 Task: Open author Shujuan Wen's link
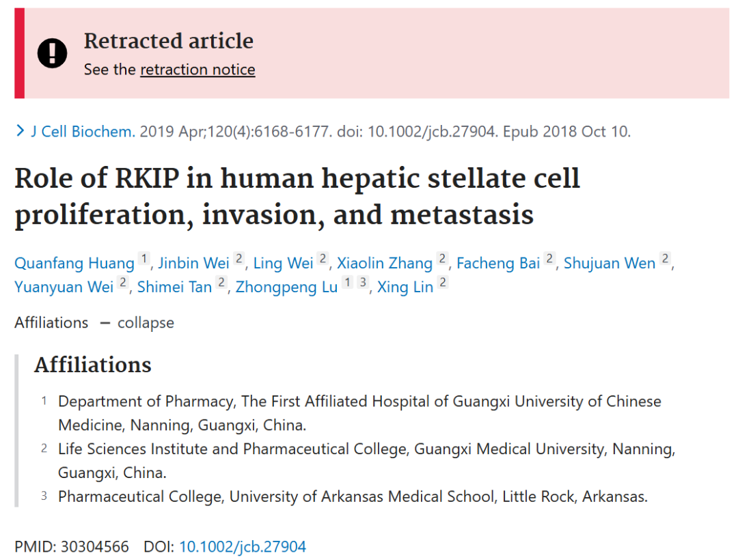[x=610, y=263]
